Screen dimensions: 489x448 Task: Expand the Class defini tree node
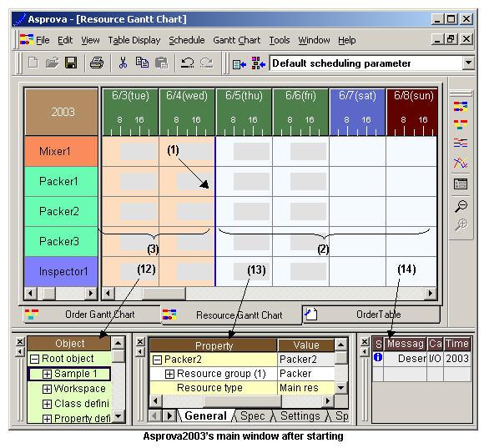click(x=47, y=404)
